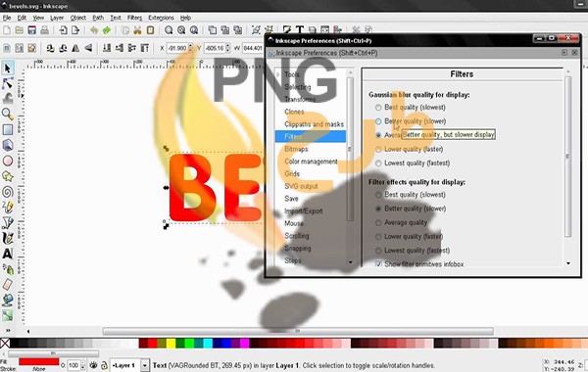The width and height of the screenshot is (588, 372).
Task: Click the Cut scissors icon
Action: click(137, 30)
